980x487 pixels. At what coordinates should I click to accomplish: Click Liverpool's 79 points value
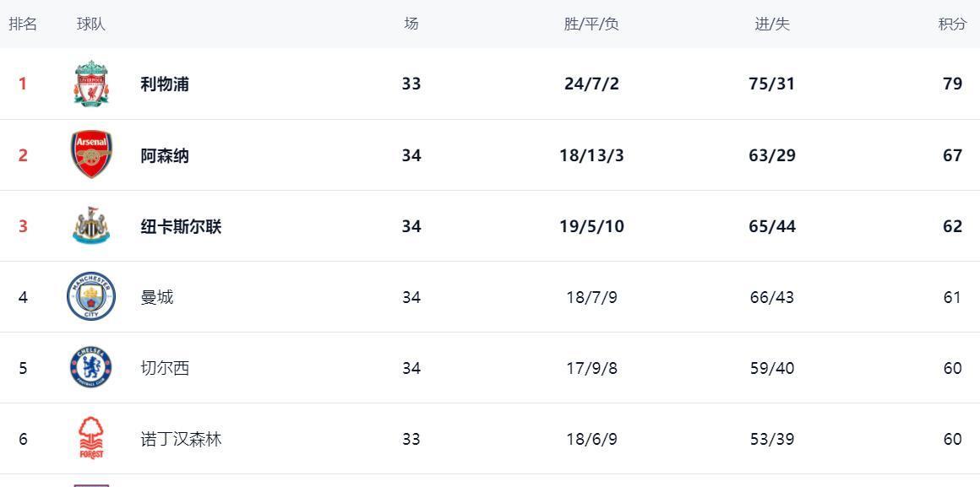pos(952,84)
